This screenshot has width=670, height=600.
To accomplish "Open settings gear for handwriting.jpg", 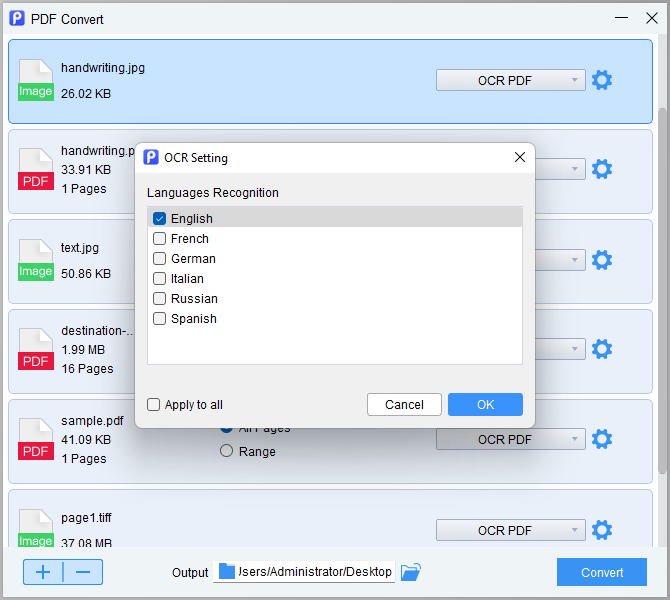I will coord(602,80).
